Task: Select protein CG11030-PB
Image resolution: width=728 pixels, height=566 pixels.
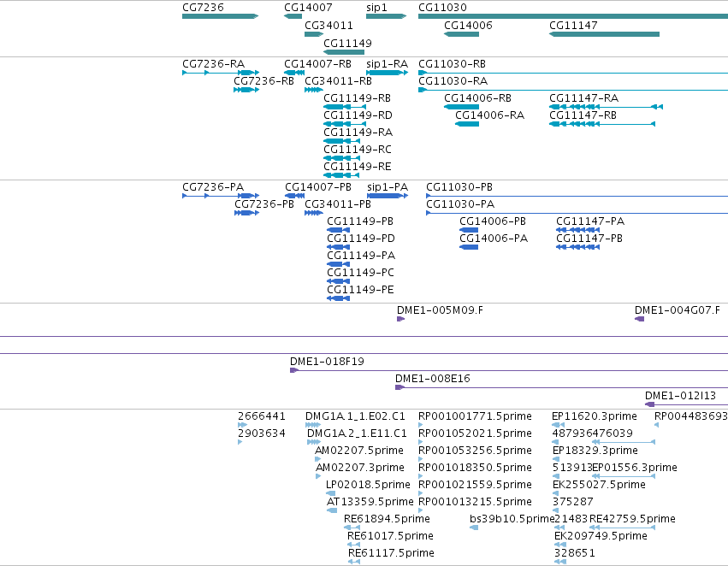Action: pyautogui.click(x=577, y=196)
